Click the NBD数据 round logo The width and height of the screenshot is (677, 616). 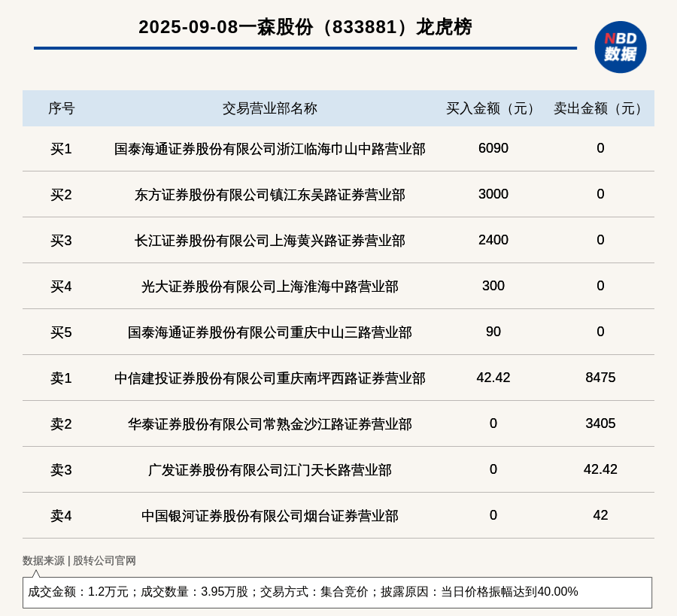pyautogui.click(x=620, y=47)
